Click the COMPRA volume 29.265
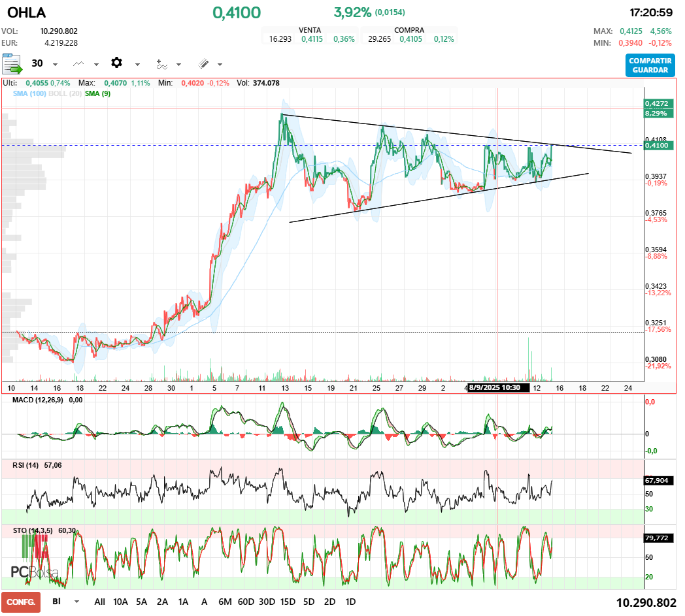Screen dimensions: 685x616 tap(379, 39)
